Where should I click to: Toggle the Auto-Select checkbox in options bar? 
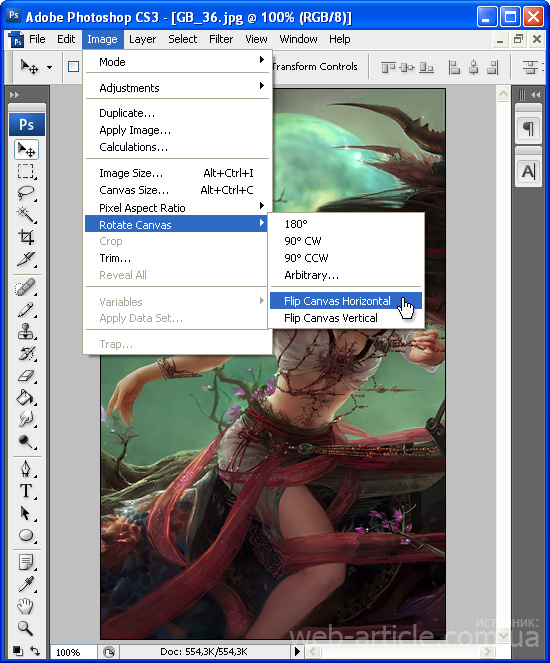tap(74, 66)
